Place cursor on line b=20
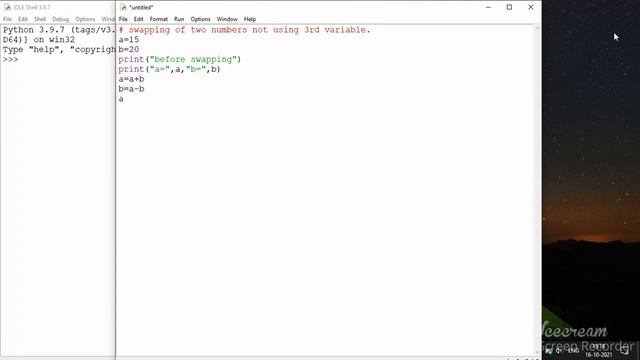Screen dimensions: 640x360 (x=129, y=49)
